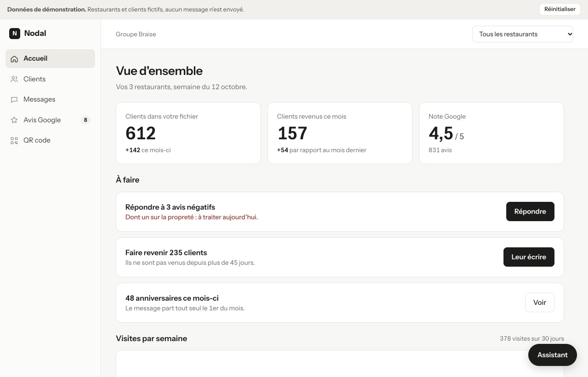Click the Réinitialiser button
The width and height of the screenshot is (588, 377).
pos(560,9)
